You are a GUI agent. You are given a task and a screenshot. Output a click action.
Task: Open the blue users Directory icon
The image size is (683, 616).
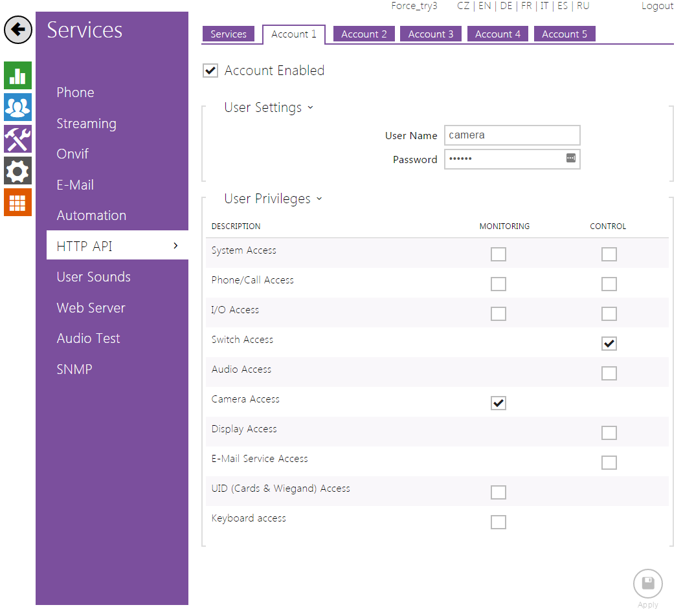click(x=17, y=107)
